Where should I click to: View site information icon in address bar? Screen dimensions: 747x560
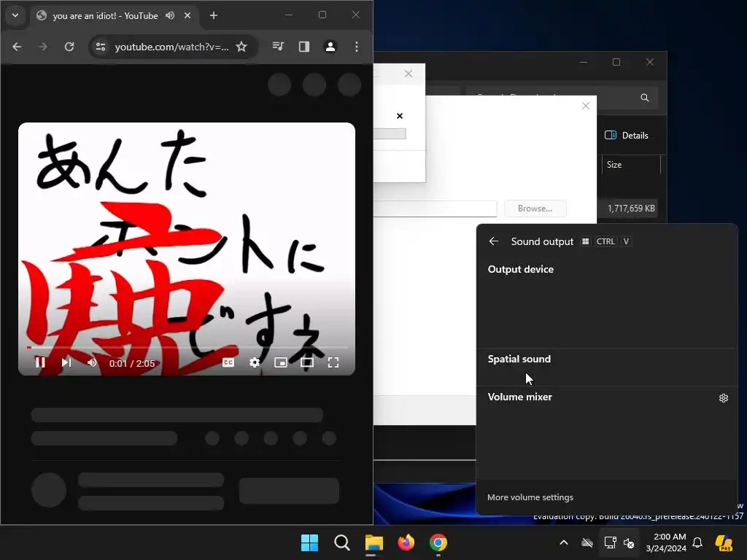tap(101, 47)
